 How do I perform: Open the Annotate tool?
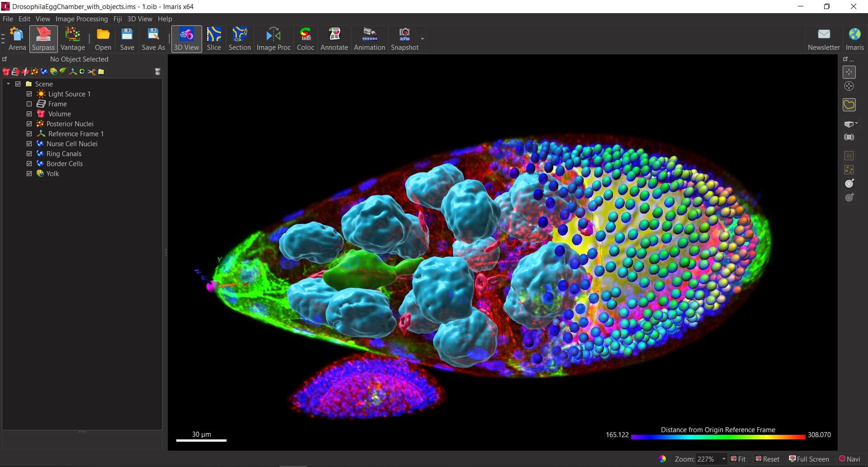[x=334, y=39]
